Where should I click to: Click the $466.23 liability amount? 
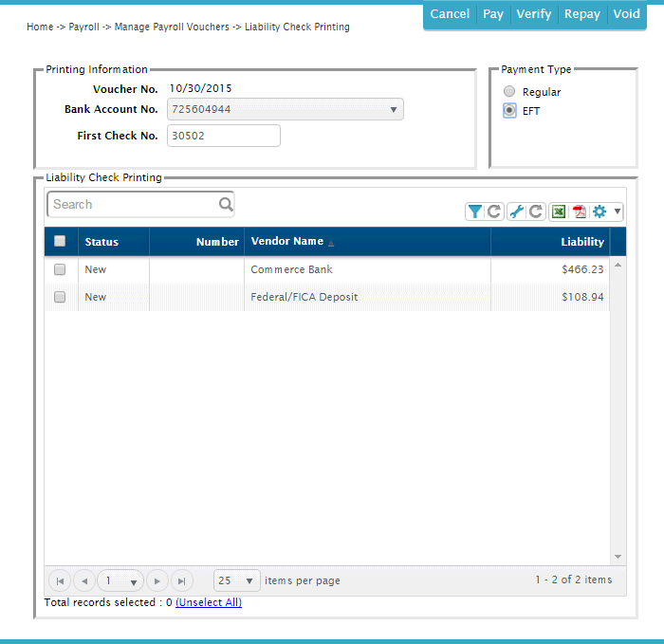pos(582,269)
